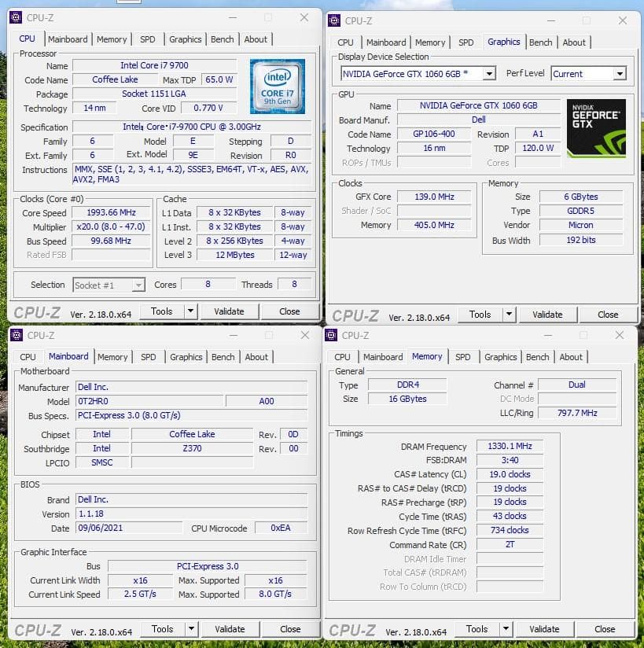644x648 pixels.
Task: Click the Row Refresh Cycle Time value 734 clocks
Action: (x=510, y=530)
